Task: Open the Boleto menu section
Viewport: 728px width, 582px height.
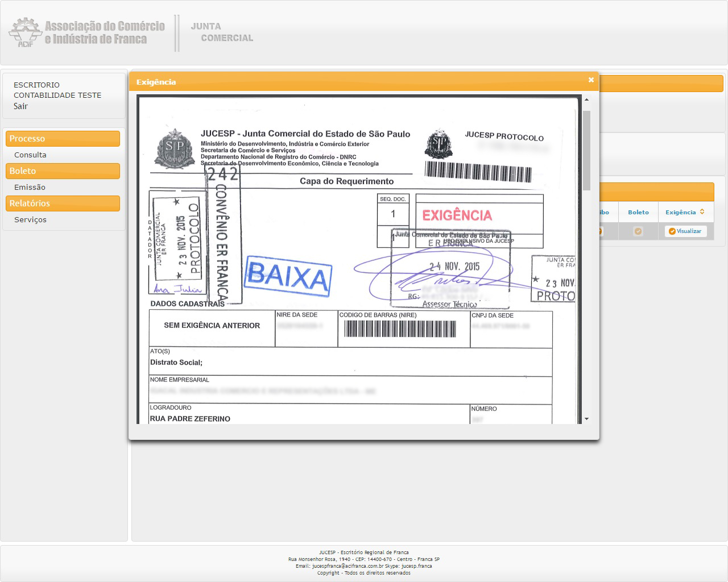Action: coord(63,171)
